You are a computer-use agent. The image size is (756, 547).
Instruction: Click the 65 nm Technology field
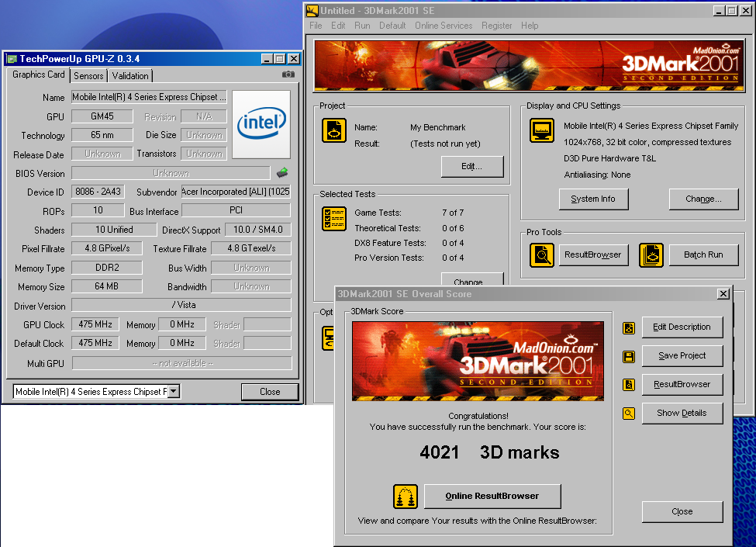pos(102,135)
